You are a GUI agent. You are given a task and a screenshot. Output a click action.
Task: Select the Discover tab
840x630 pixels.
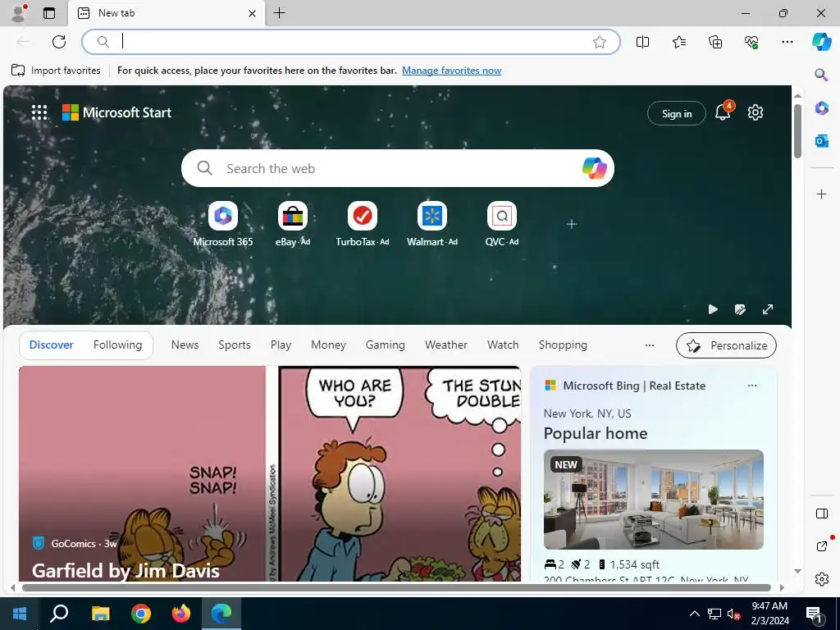point(52,345)
